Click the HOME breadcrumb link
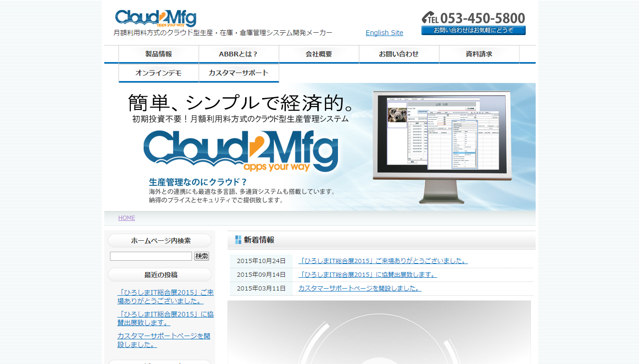The height and width of the screenshot is (364, 639). (127, 218)
